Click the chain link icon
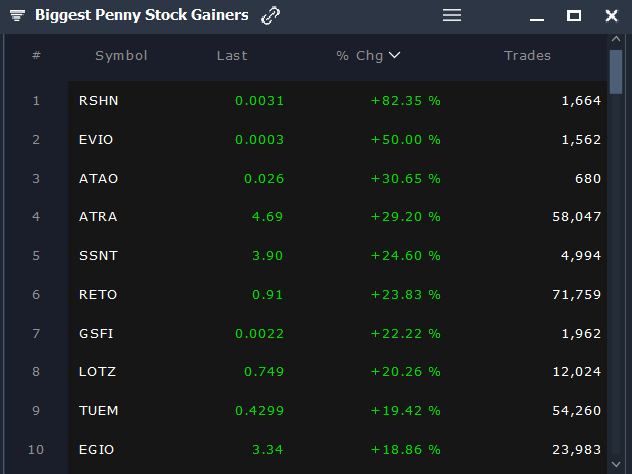Screen dimensions: 632x474 point(270,16)
